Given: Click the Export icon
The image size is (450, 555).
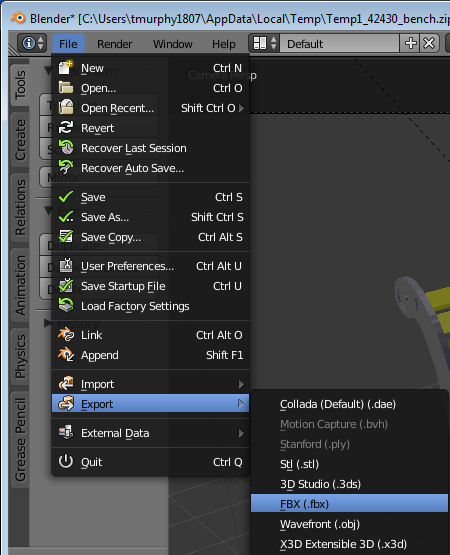Looking at the screenshot, I should tap(65, 404).
